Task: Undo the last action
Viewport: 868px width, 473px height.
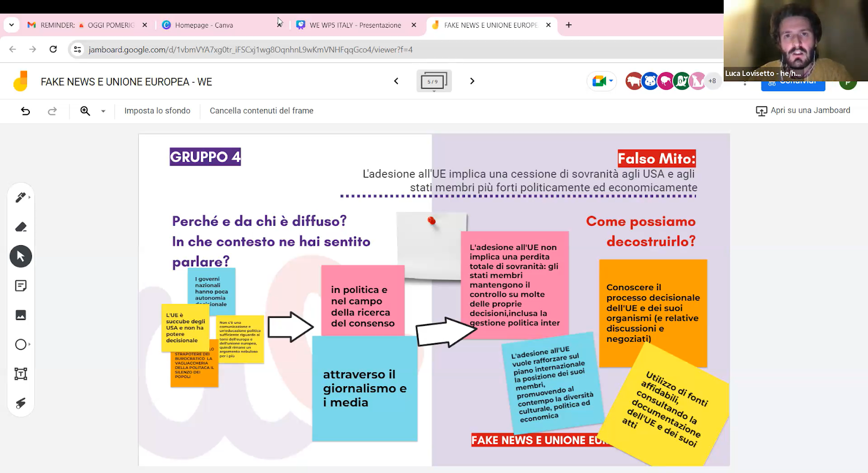Action: point(25,111)
